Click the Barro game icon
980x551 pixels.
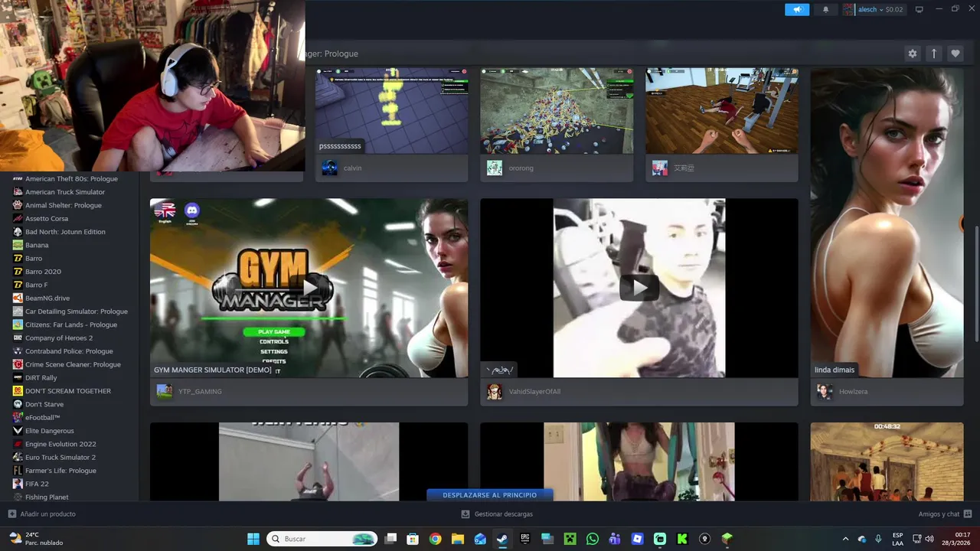[x=18, y=259]
